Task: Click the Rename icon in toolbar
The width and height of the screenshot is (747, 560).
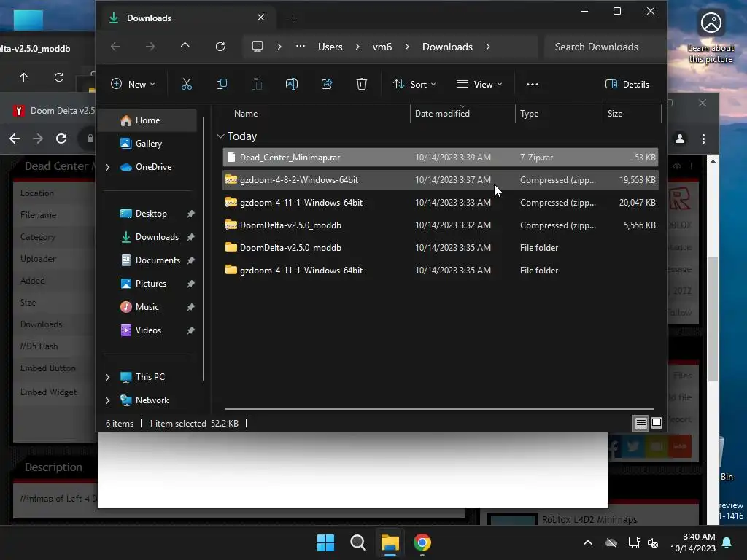Action: (292, 85)
